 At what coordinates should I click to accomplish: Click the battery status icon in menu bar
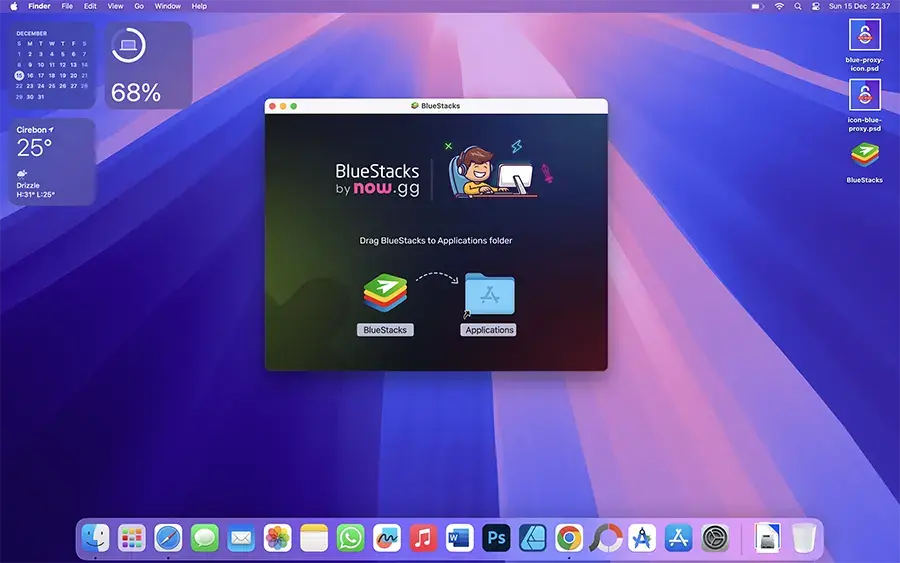(x=758, y=6)
